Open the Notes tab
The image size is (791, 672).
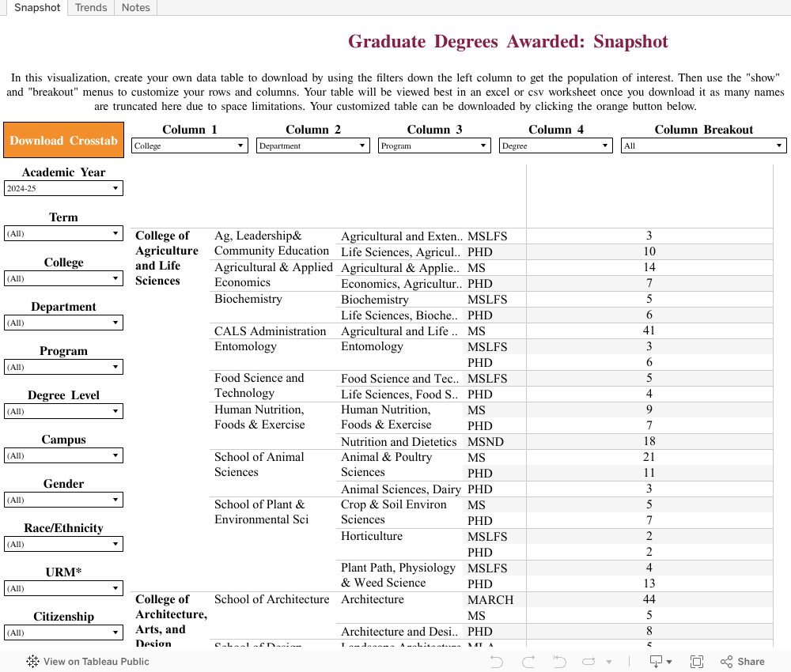pos(136,8)
